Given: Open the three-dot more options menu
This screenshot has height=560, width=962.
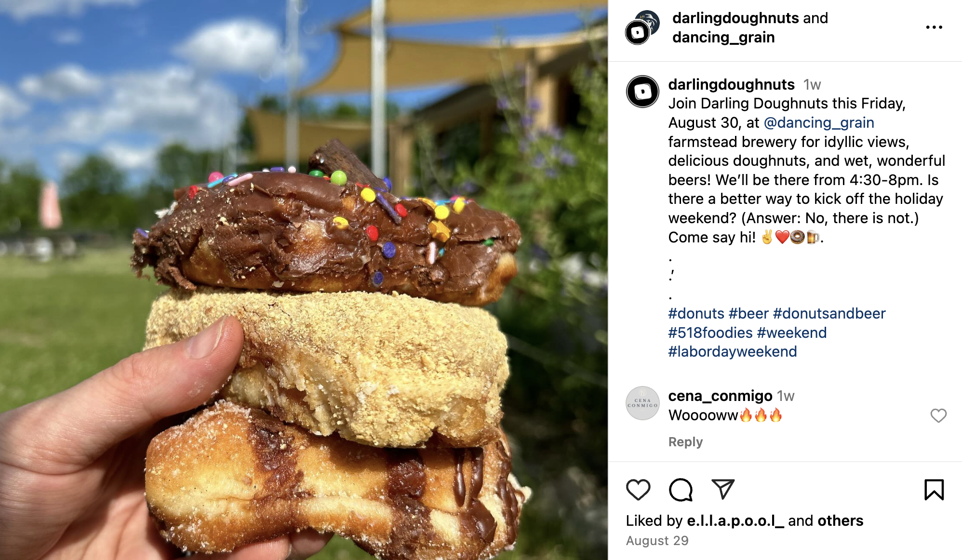Looking at the screenshot, I should point(934,27).
